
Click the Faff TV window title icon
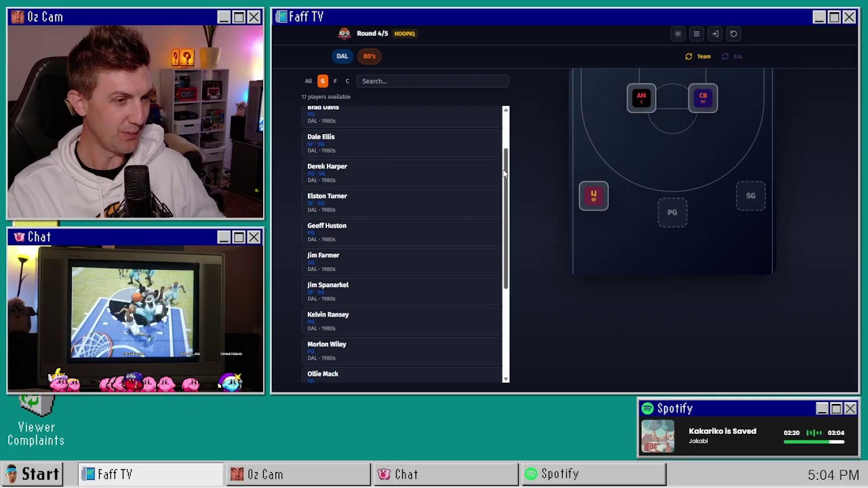[281, 16]
